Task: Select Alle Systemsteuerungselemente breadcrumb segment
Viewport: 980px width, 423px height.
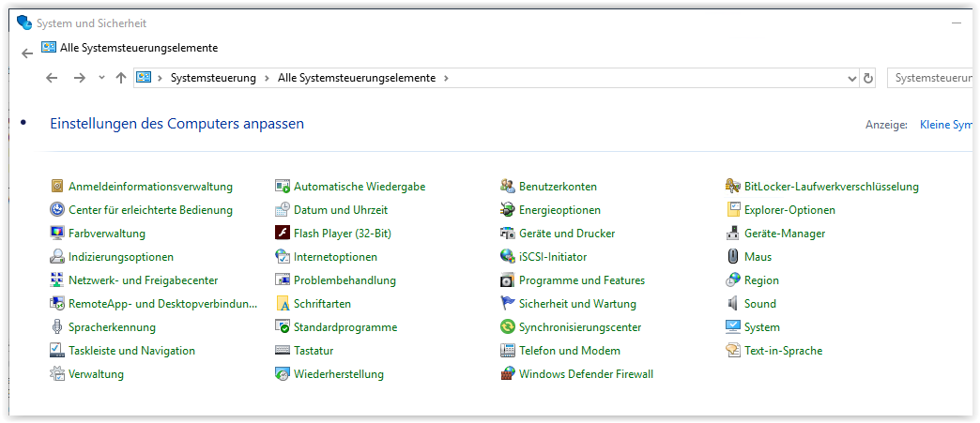Action: (357, 79)
